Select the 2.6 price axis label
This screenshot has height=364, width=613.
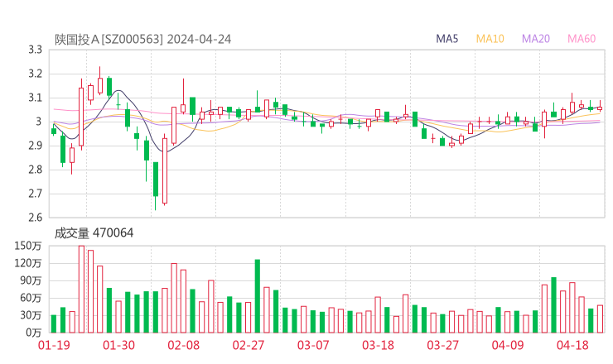[35, 218]
